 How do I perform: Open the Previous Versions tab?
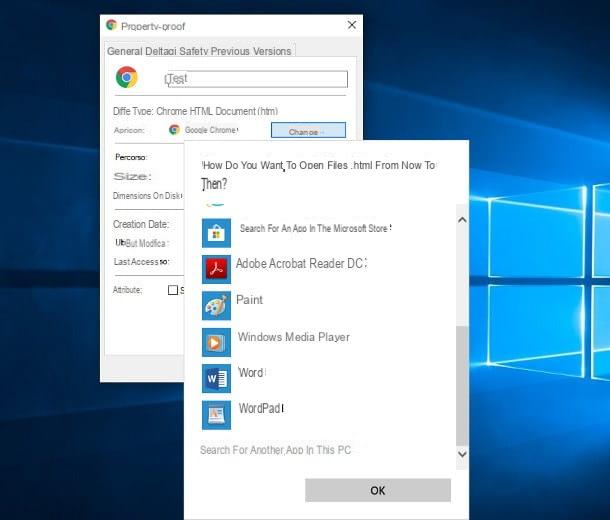[251, 51]
